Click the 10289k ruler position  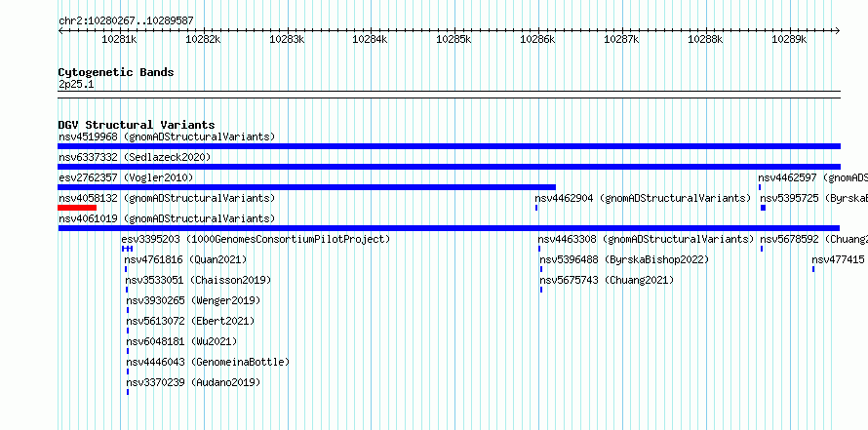(789, 39)
